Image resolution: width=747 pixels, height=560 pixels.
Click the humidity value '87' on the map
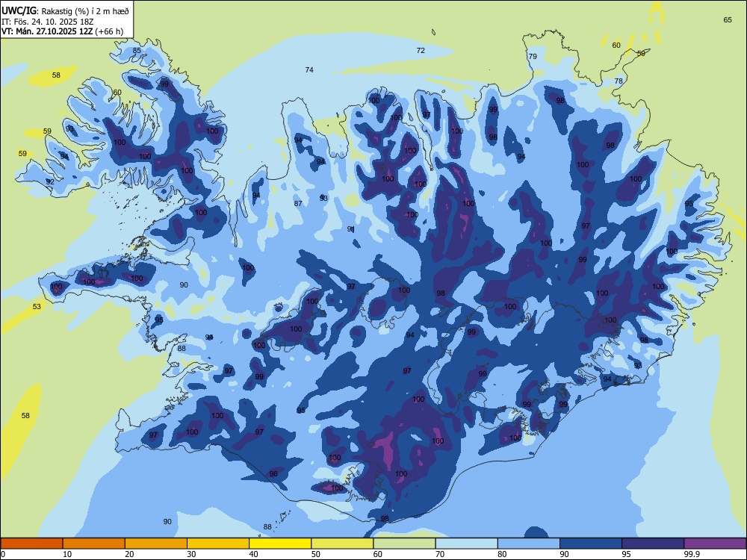pyautogui.click(x=298, y=204)
